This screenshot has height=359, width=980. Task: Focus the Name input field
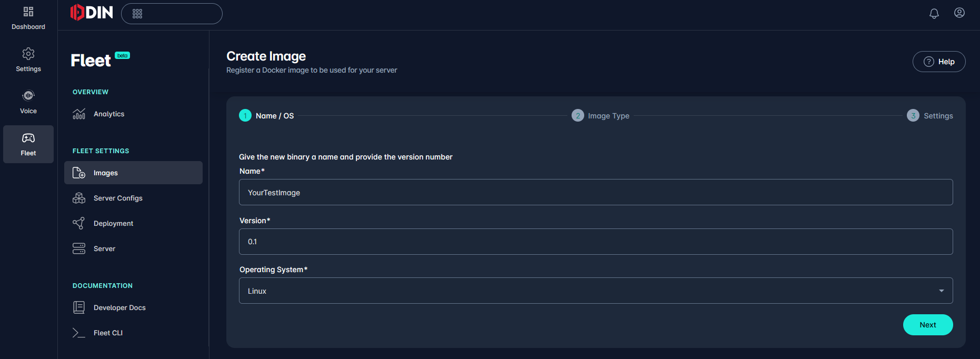point(596,192)
